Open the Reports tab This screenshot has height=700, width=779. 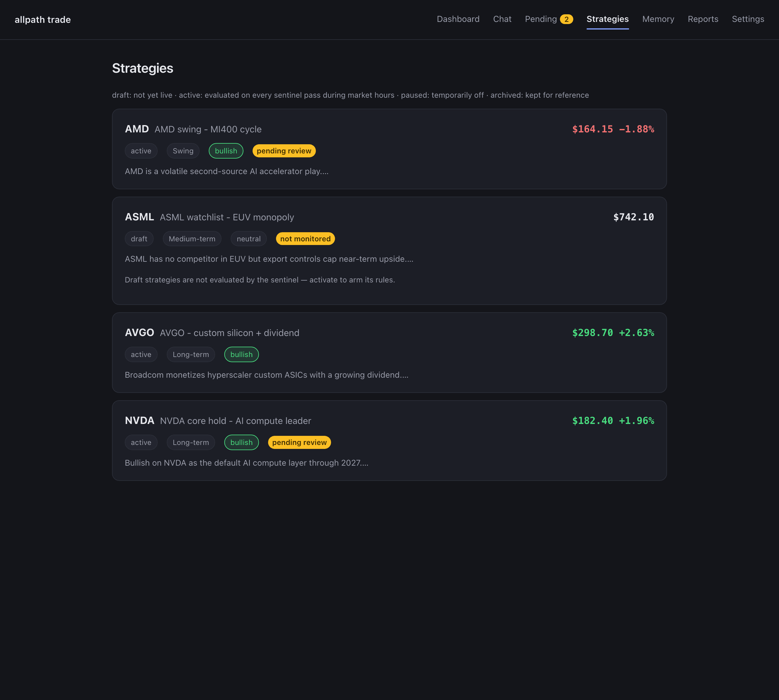(x=703, y=19)
